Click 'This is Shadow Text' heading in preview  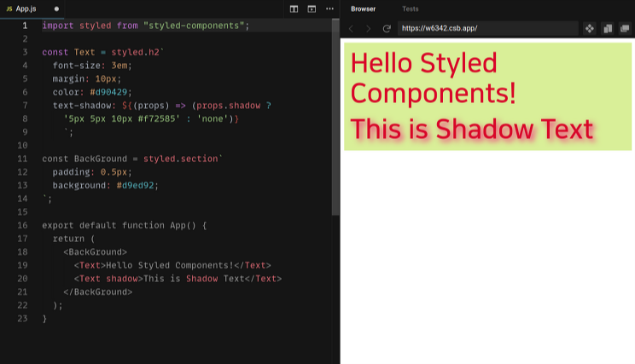coord(472,129)
